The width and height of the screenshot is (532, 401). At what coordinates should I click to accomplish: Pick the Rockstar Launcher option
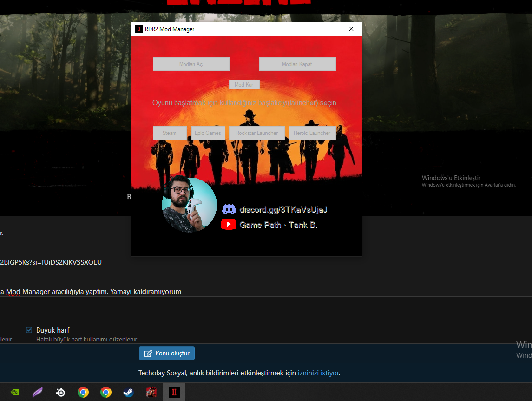click(257, 133)
